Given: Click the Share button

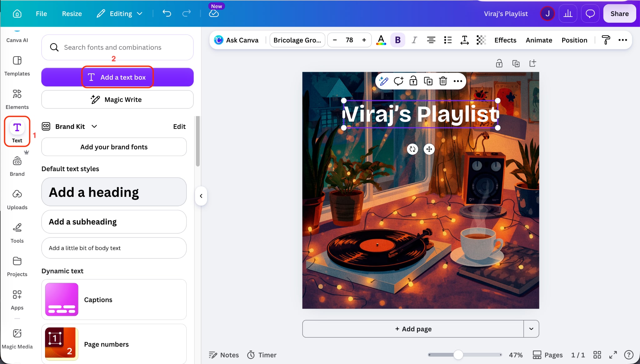Looking at the screenshot, I should [x=619, y=13].
